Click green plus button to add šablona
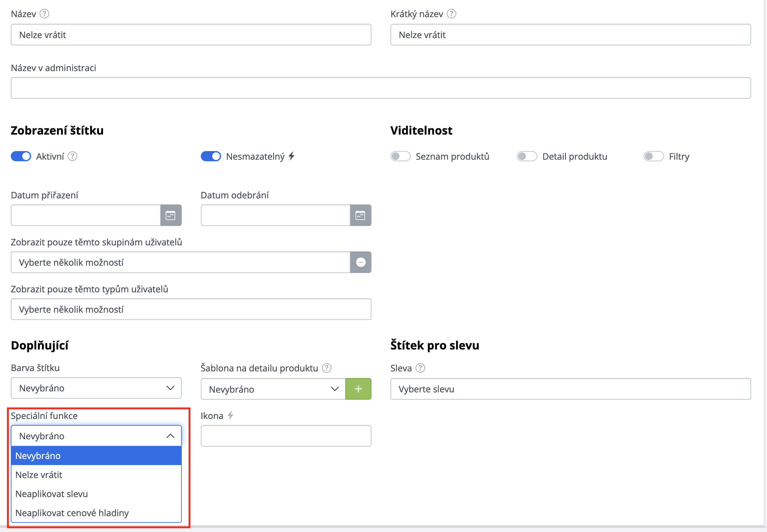Screen dimensions: 767x532 (358, 389)
